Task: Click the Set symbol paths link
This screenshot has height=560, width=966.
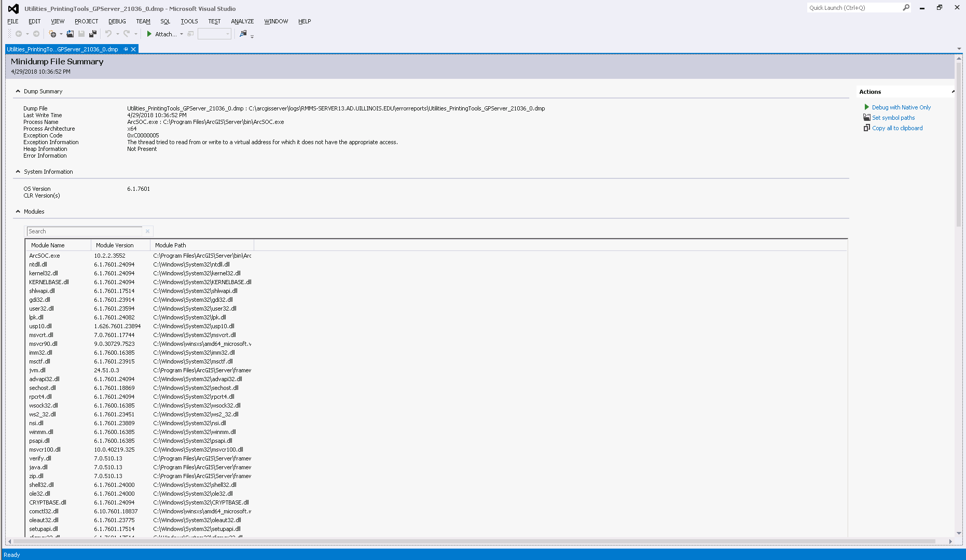Action: (893, 118)
